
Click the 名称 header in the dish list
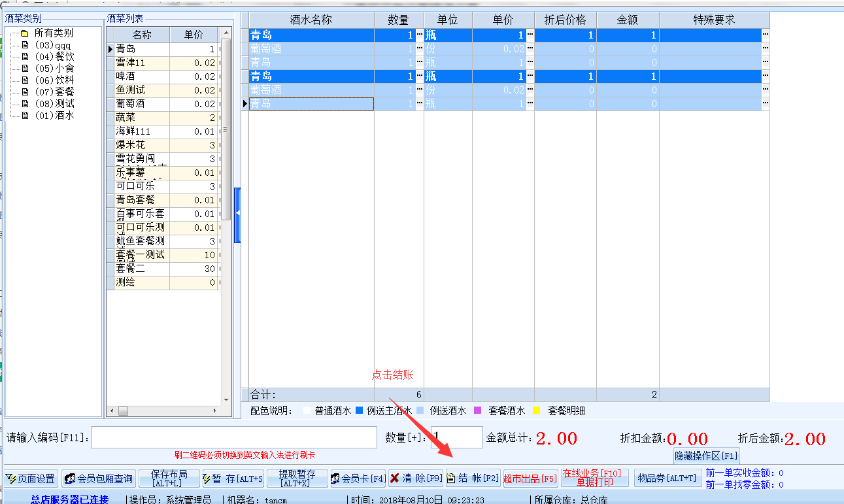(142, 35)
